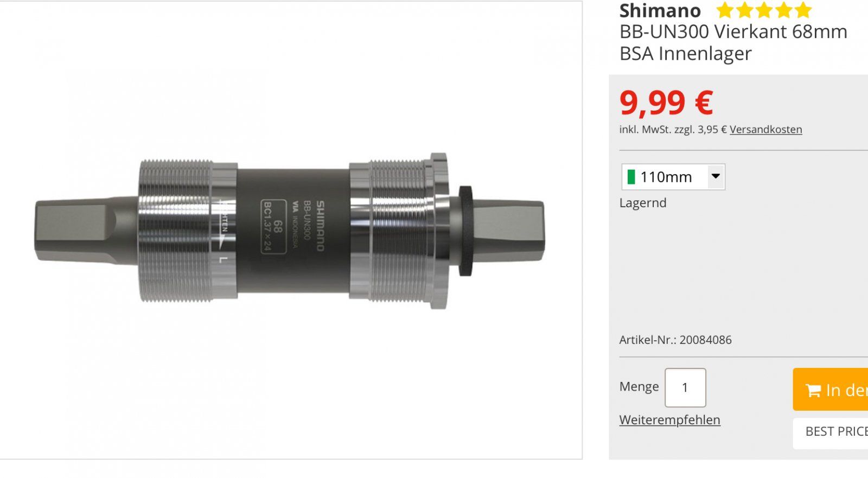Click the fourth rating star

click(x=783, y=10)
